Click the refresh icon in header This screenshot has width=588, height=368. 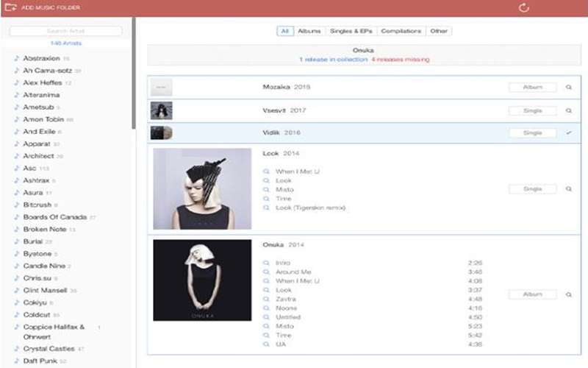[523, 7]
